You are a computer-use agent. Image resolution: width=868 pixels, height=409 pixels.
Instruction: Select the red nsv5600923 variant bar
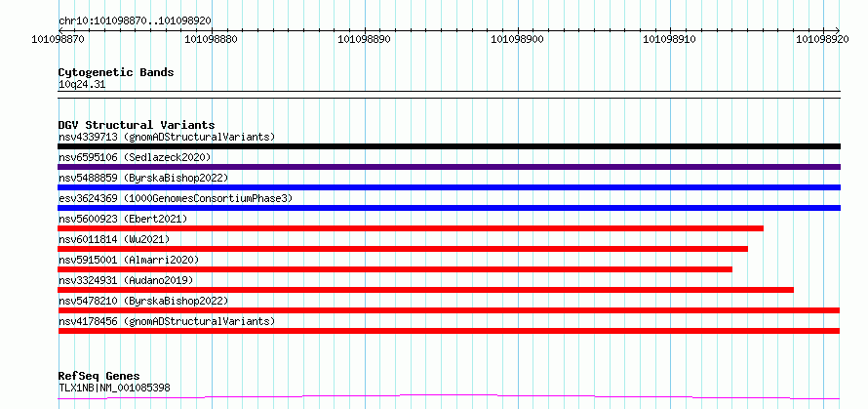coord(411,228)
